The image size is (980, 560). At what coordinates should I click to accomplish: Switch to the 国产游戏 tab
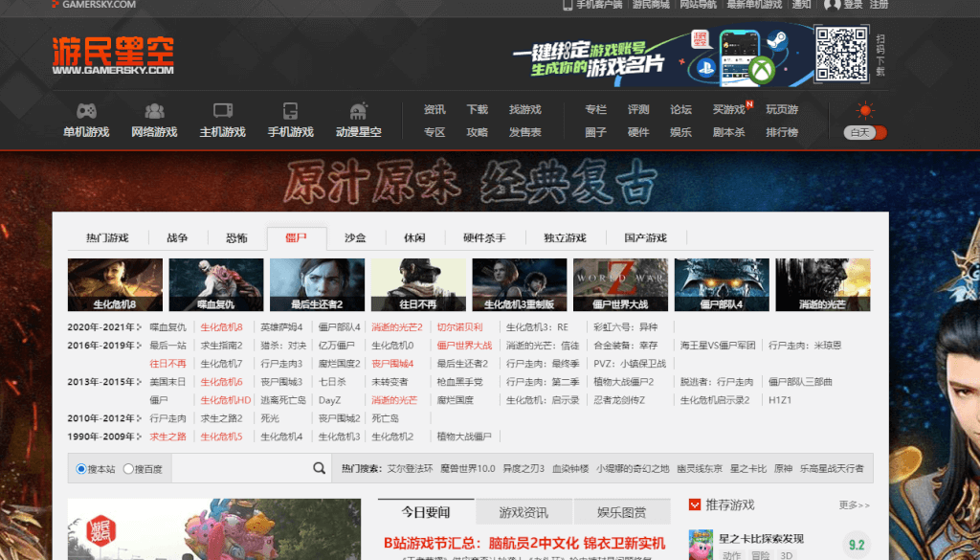pyautogui.click(x=646, y=238)
